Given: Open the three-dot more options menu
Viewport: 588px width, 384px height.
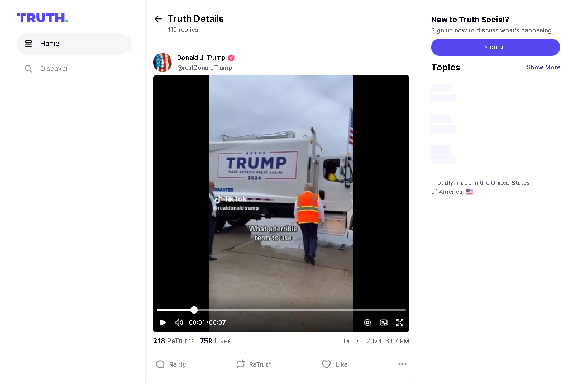Looking at the screenshot, I should [x=402, y=364].
